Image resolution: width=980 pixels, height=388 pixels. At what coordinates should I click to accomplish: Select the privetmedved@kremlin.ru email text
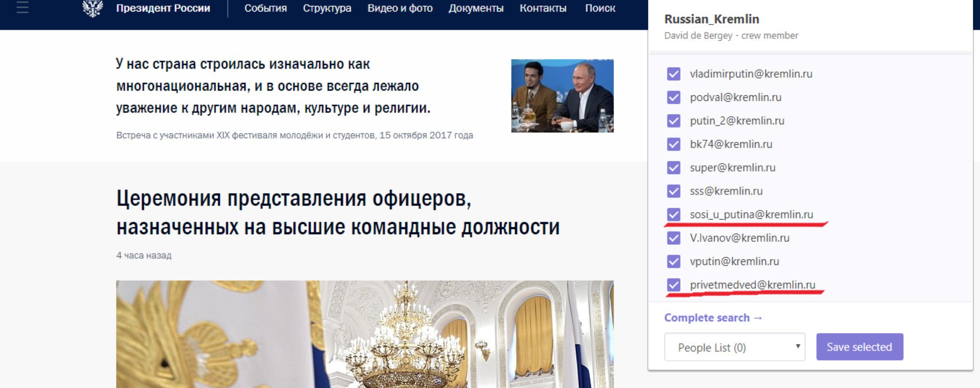752,285
